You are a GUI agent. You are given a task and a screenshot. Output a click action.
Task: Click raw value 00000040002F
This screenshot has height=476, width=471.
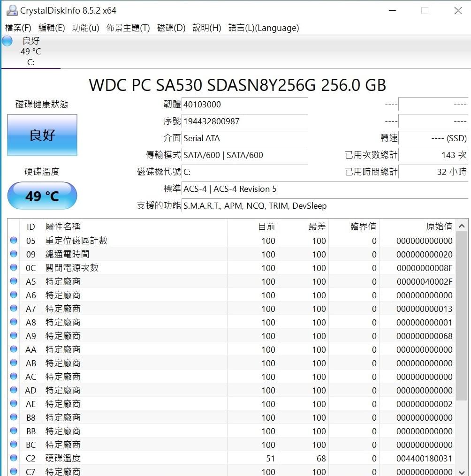[x=425, y=282]
